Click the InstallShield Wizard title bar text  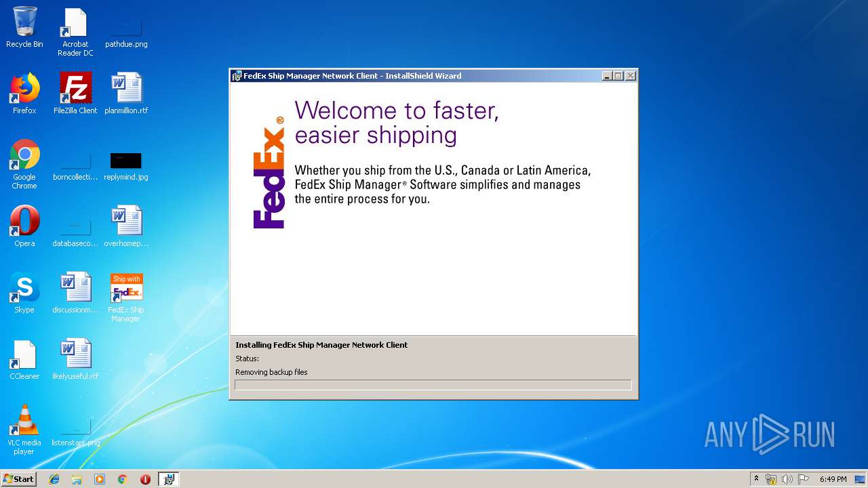353,76
